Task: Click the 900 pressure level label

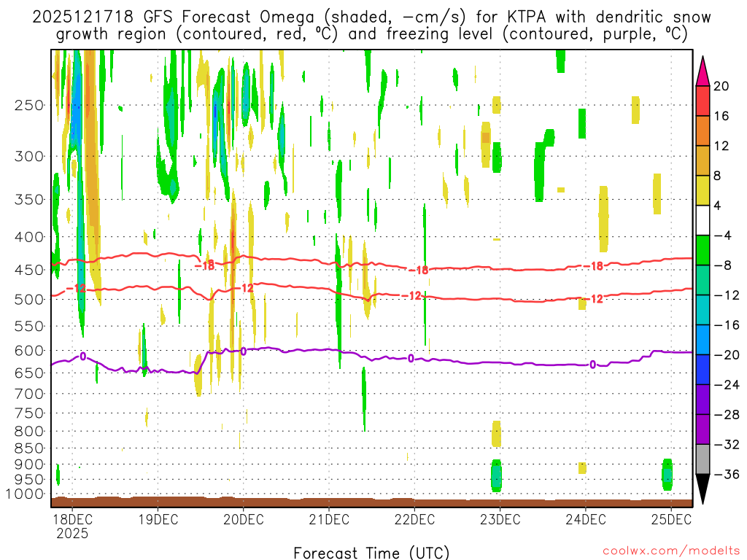Action: click(29, 464)
